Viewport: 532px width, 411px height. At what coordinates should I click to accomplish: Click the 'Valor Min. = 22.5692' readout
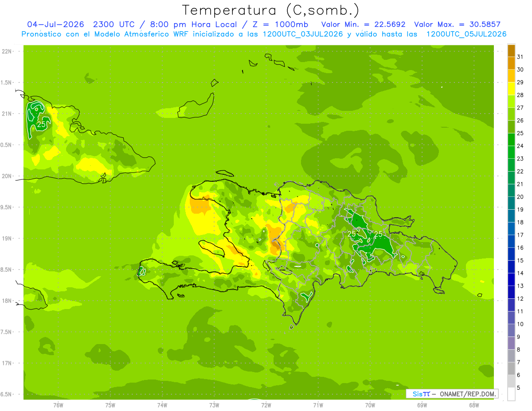pyautogui.click(x=363, y=25)
